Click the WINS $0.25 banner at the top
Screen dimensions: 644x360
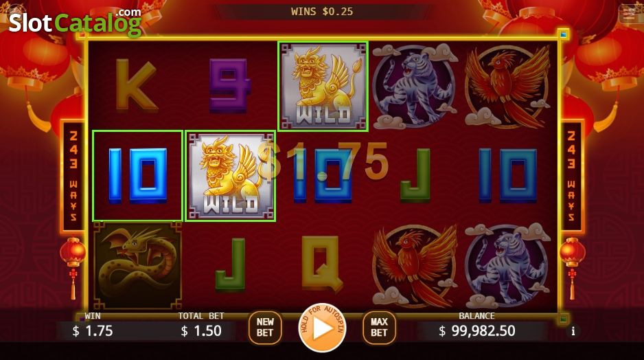(322, 12)
